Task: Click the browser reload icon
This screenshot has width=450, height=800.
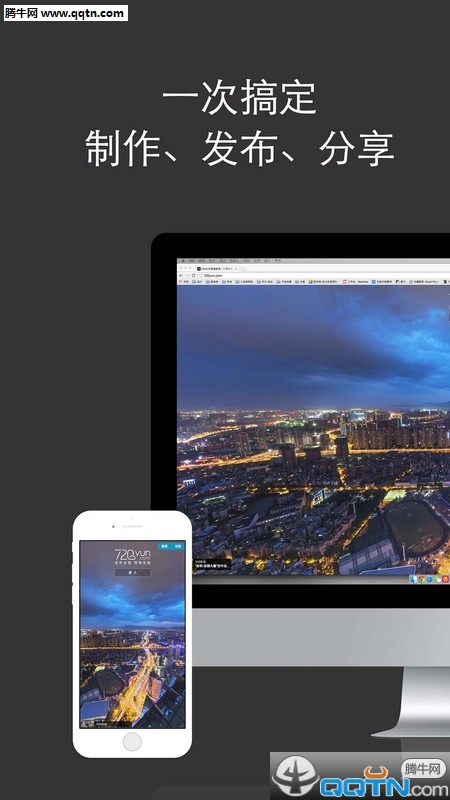Action: (x=193, y=276)
